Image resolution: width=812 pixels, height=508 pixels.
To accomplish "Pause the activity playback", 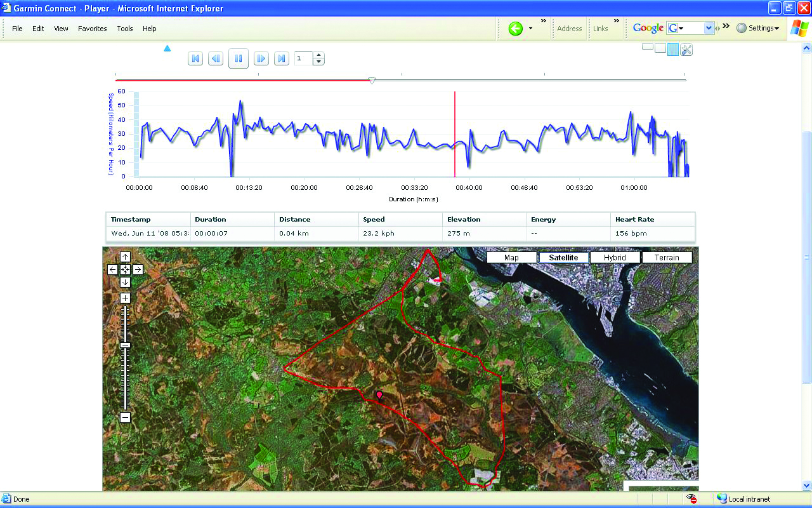I will click(239, 59).
